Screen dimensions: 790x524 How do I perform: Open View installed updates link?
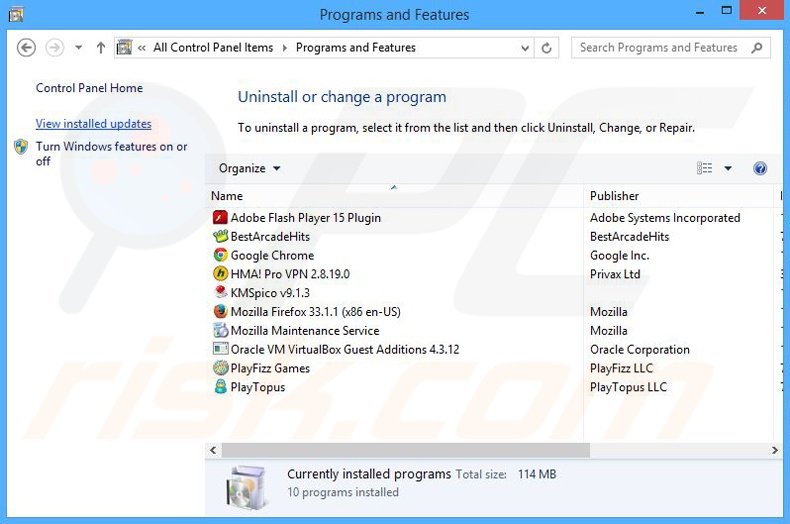93,123
